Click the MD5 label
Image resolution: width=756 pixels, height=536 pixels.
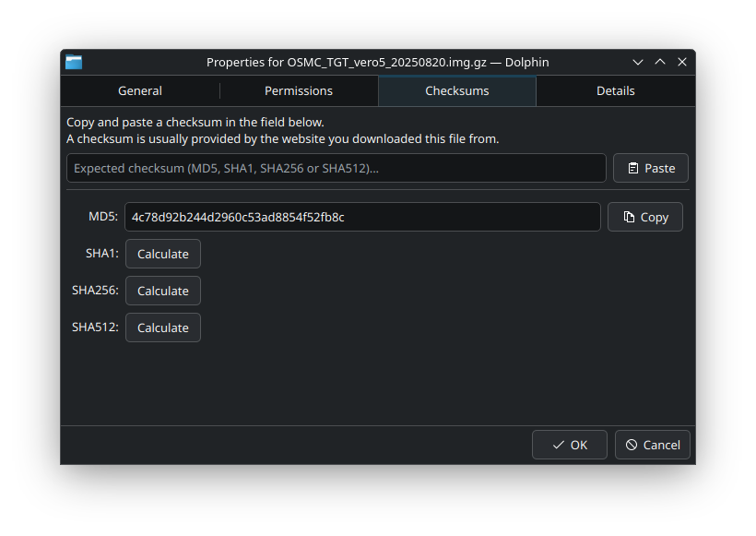click(x=103, y=217)
